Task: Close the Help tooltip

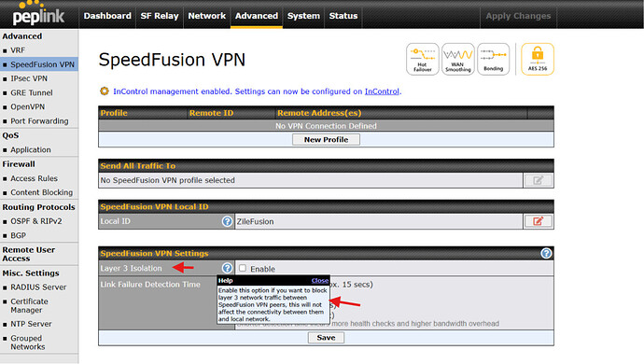Action: coord(320,280)
